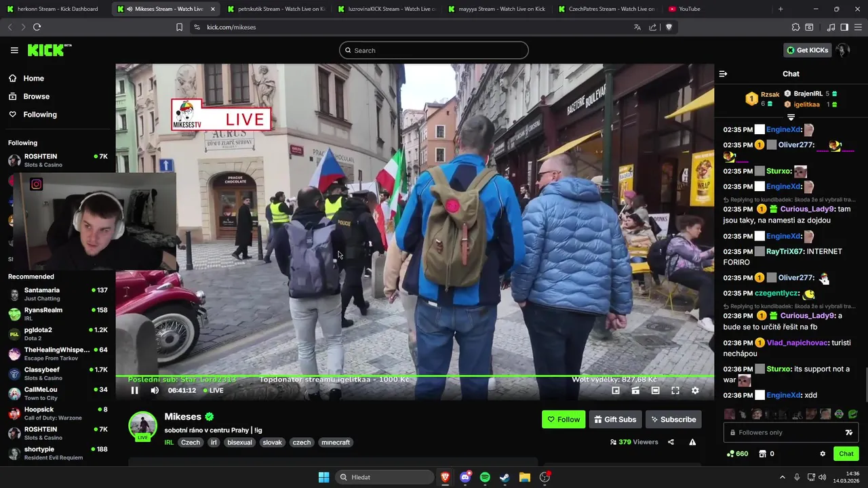Click the Followers only chat input
This screenshot has width=868, height=488.
pyautogui.click(x=791, y=432)
